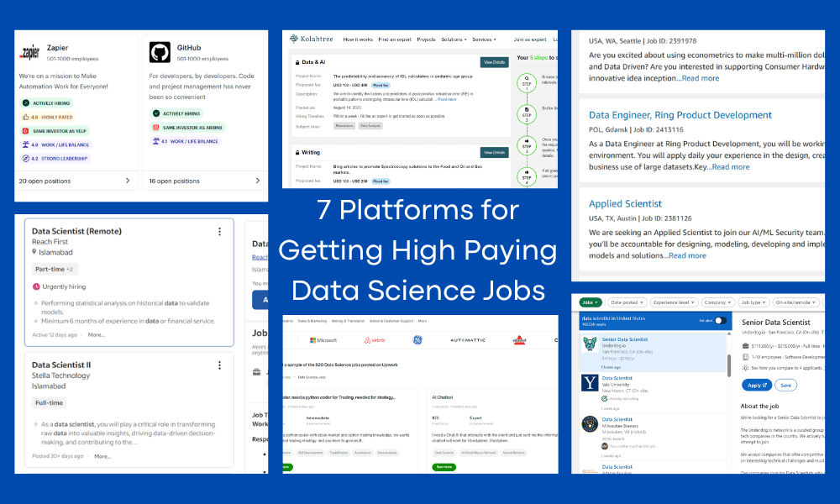840x504 pixels.
Task: Open the Solutions dropdown in Kolabtree navbar
Action: pyautogui.click(x=453, y=39)
